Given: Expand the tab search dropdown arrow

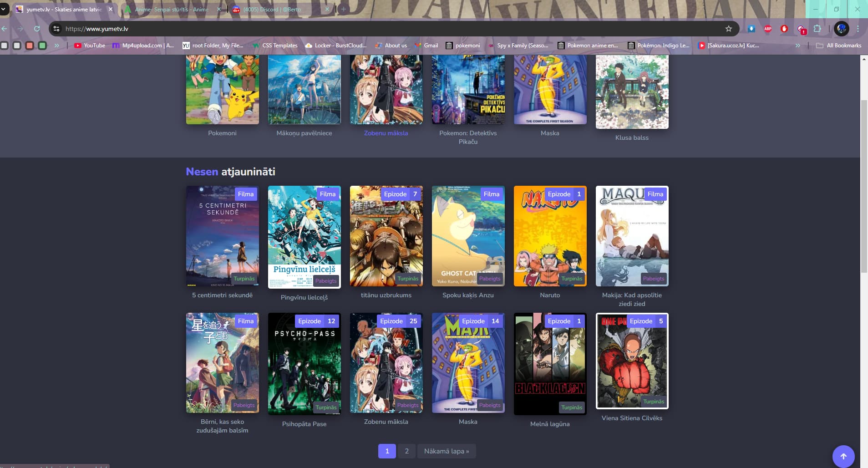Looking at the screenshot, I should 4,9.
